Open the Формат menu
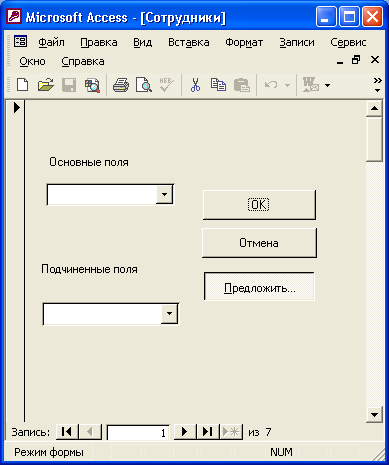 (x=244, y=42)
